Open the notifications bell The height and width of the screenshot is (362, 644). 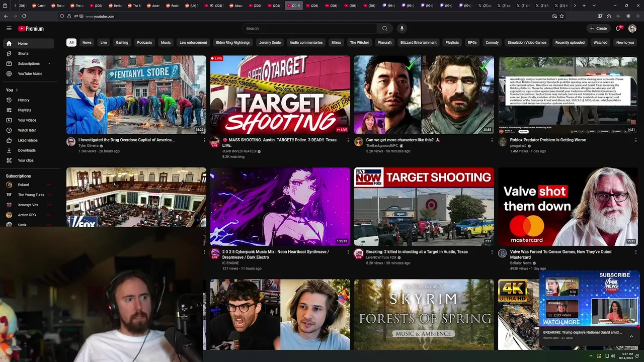click(x=618, y=29)
